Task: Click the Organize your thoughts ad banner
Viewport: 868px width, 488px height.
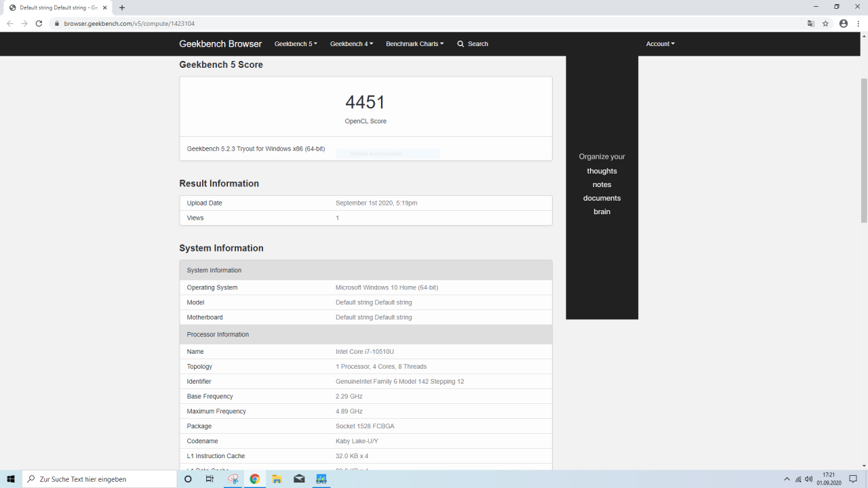Action: [602, 187]
